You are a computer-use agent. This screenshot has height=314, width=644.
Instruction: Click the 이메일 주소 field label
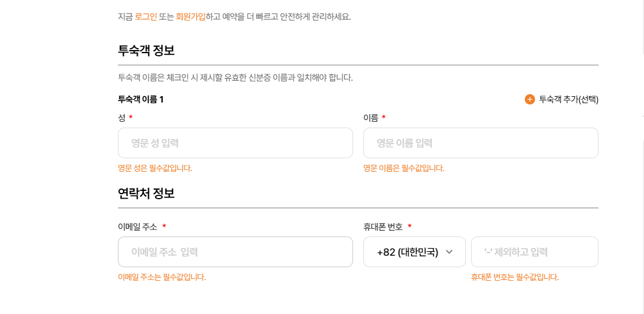(138, 227)
